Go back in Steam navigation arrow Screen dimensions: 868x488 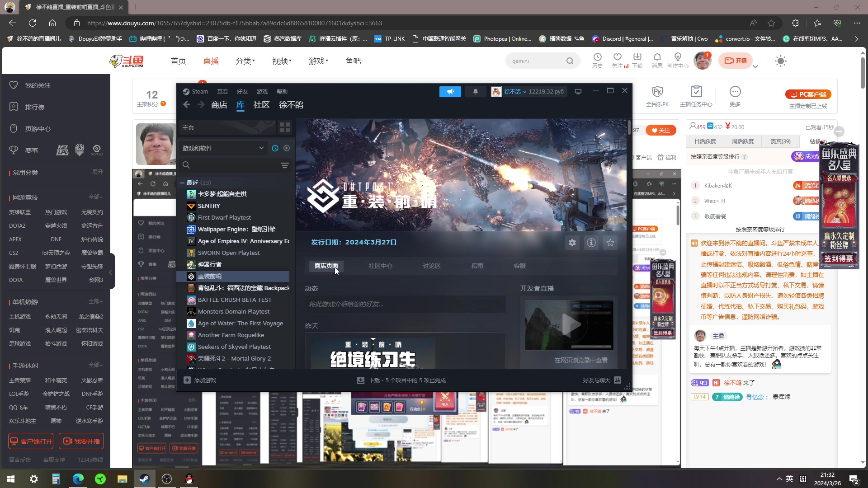pos(187,105)
